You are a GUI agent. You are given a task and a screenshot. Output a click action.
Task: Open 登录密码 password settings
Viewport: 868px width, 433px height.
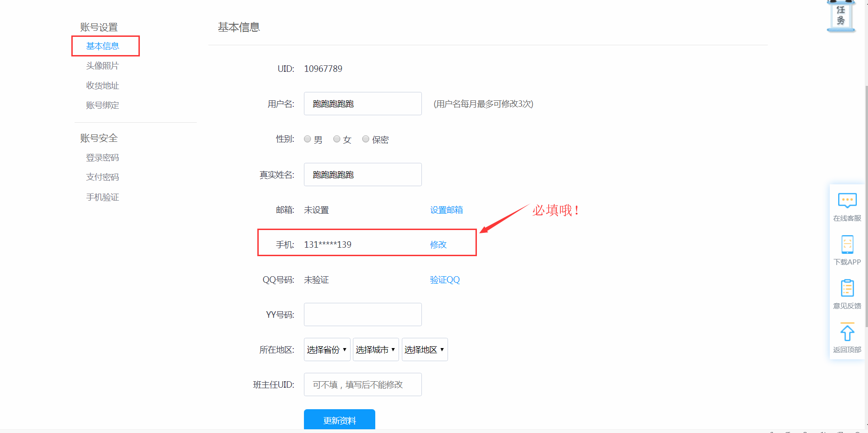point(102,157)
